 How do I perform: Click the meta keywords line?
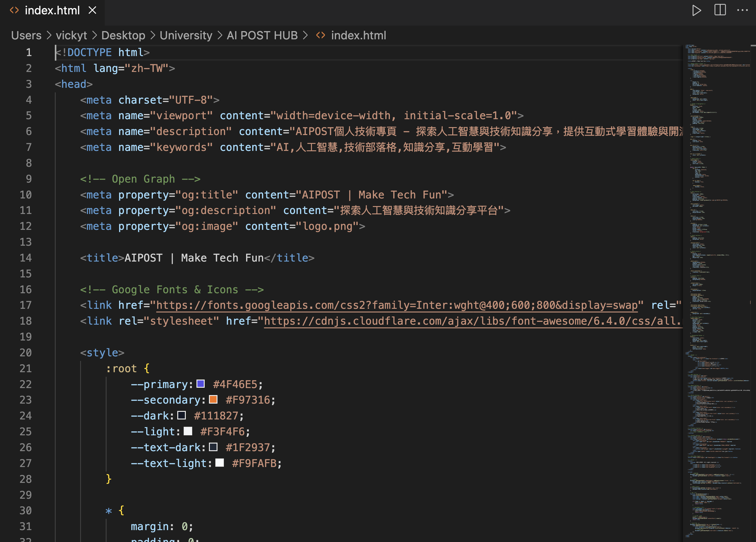(x=293, y=147)
